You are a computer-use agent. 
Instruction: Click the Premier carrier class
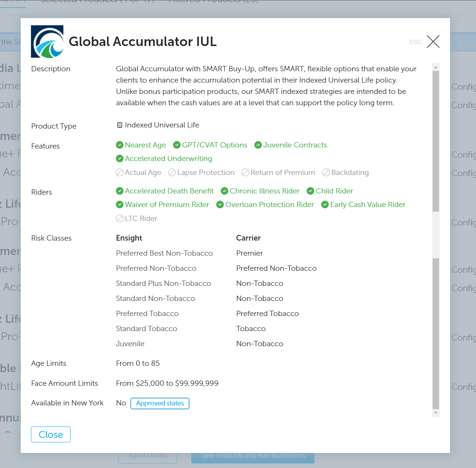pyautogui.click(x=249, y=253)
